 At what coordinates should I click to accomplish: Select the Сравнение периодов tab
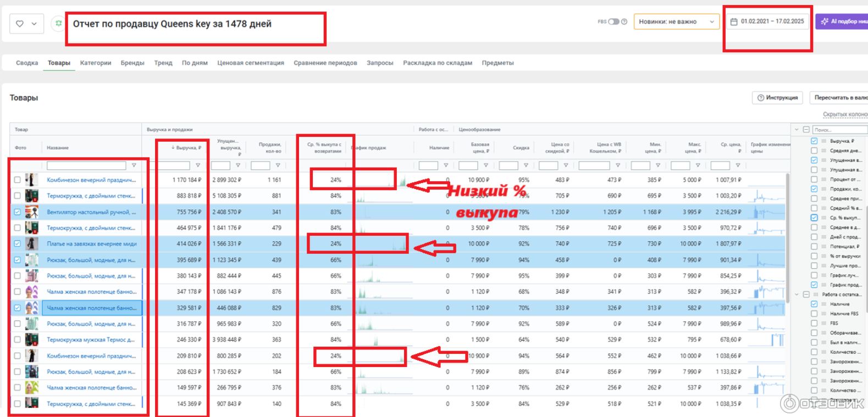tap(325, 63)
